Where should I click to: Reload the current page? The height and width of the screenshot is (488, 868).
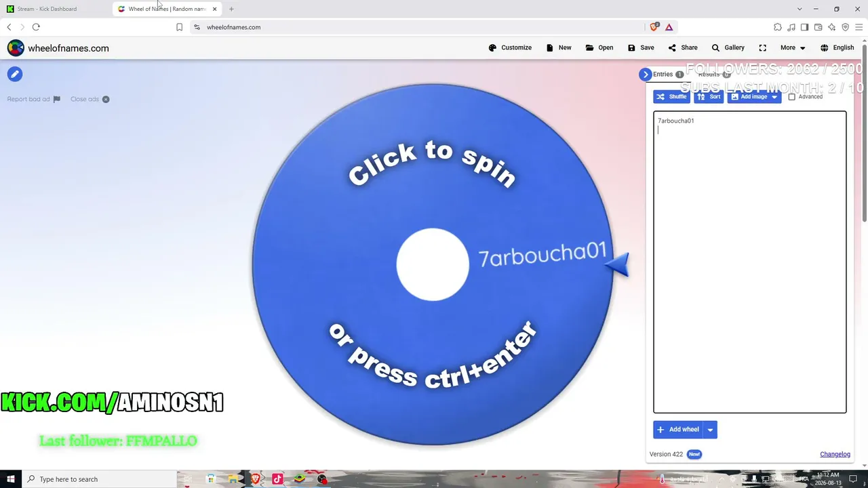[x=36, y=27]
